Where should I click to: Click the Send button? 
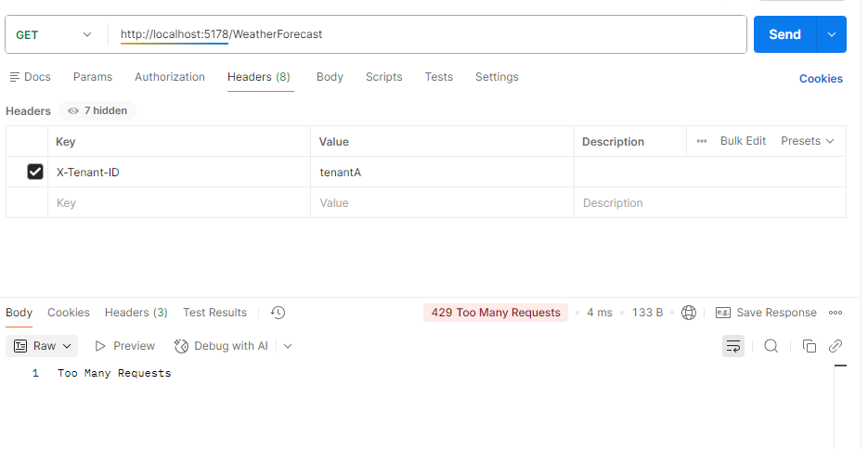coord(784,34)
